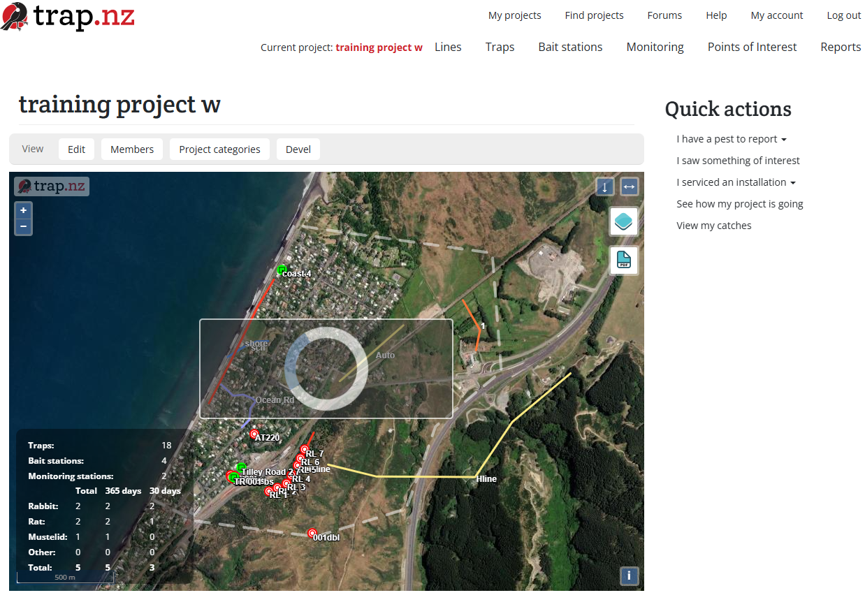This screenshot has height=616, width=865.
Task: Click the map zoom out minus button
Action: click(x=24, y=226)
